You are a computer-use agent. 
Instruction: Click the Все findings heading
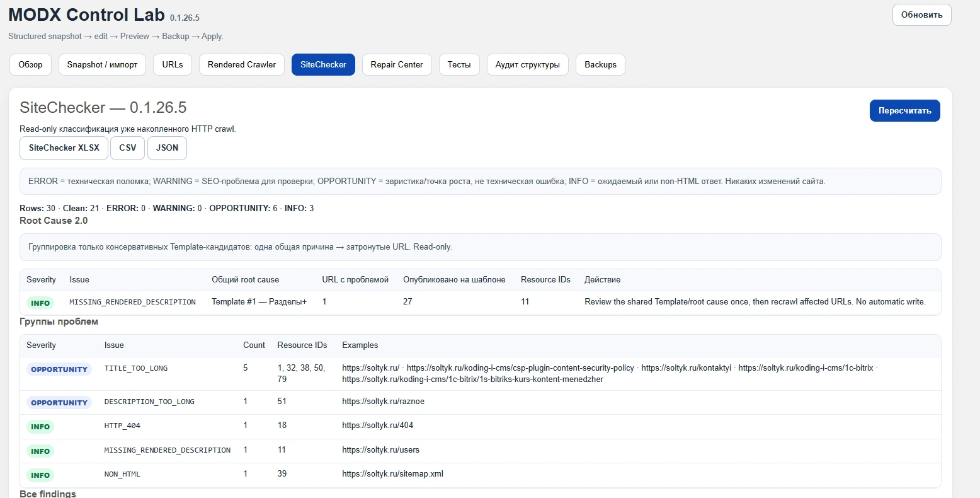click(48, 494)
